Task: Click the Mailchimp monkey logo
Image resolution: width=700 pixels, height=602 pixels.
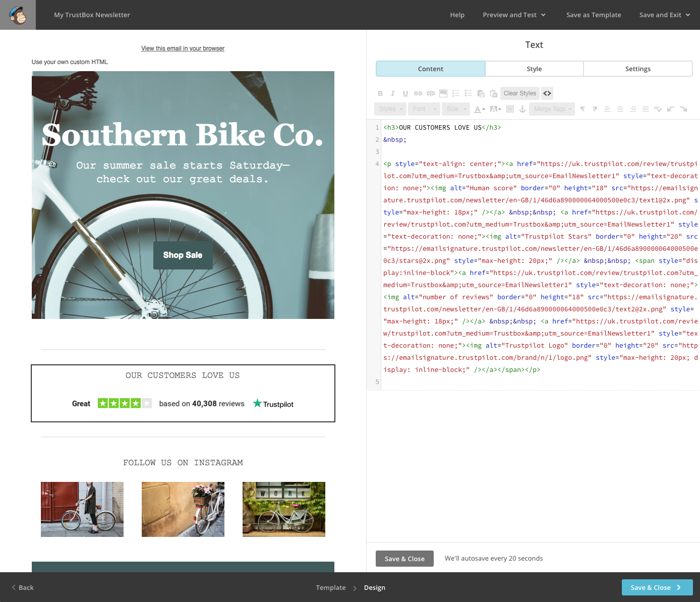Action: [x=18, y=15]
